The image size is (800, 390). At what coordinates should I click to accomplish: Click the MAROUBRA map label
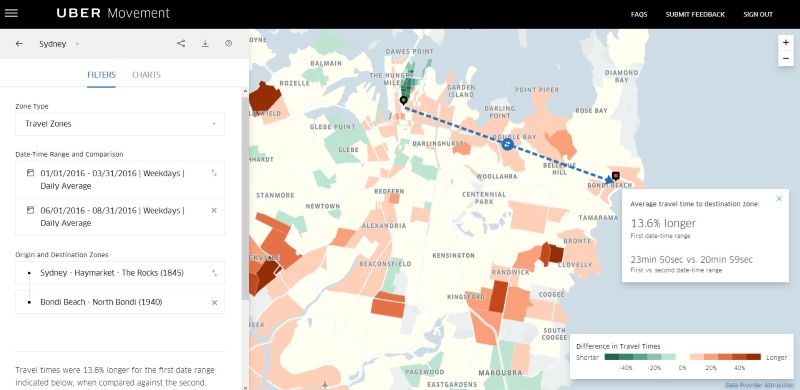500,373
